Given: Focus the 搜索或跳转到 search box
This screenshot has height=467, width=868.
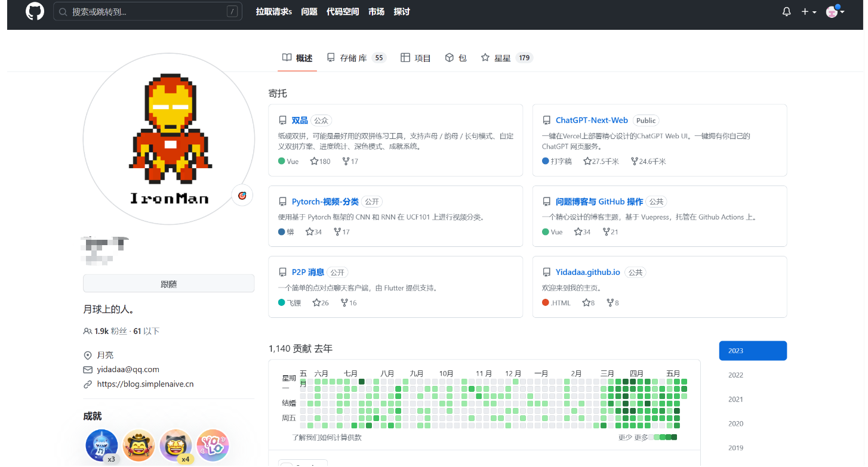Looking at the screenshot, I should point(147,11).
